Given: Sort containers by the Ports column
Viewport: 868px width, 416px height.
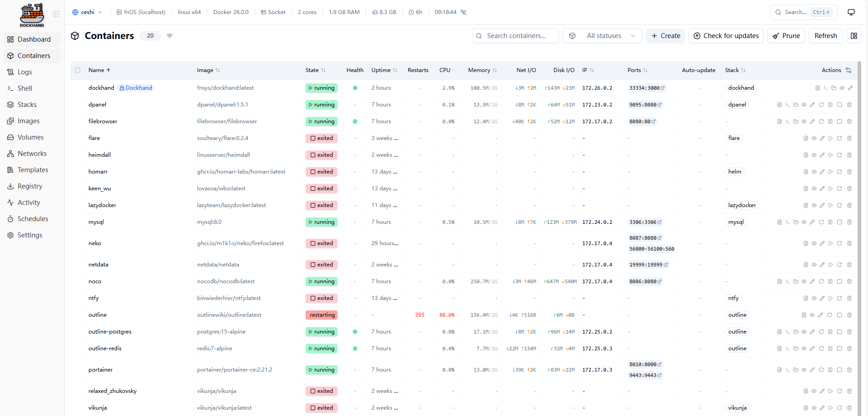Looking at the screenshot, I should pos(638,70).
